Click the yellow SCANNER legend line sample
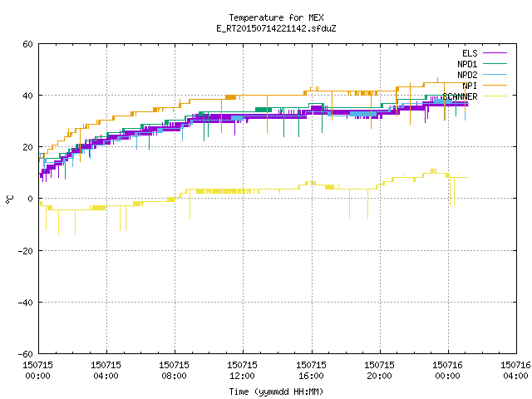 click(x=495, y=96)
